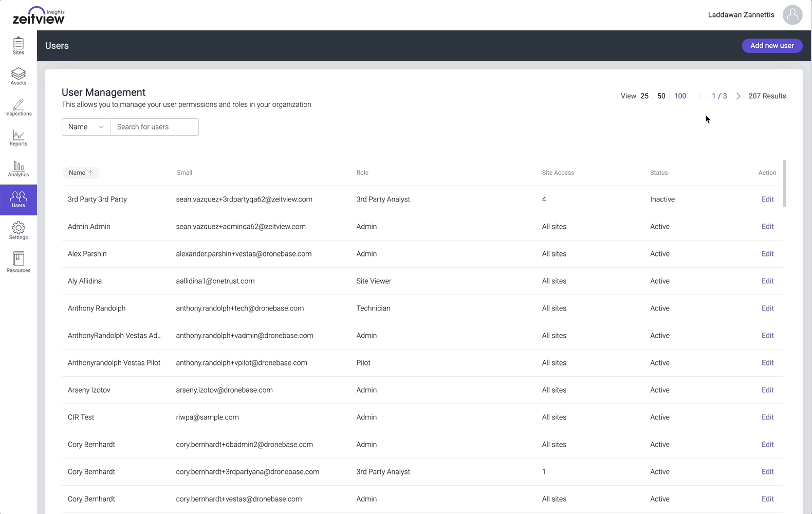Open the Reports page icon

tap(19, 138)
